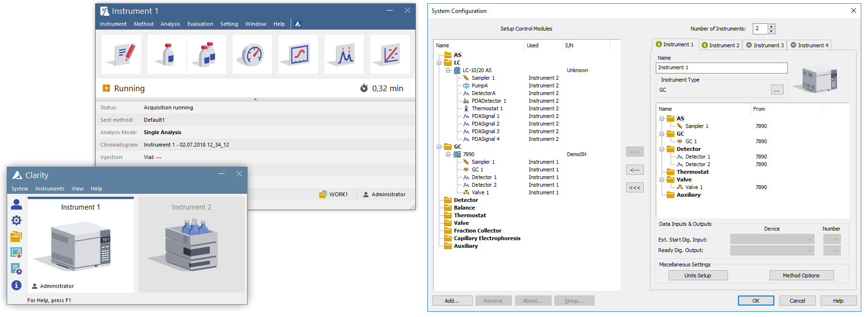
Task: Click the instrument Name input field
Action: (x=721, y=68)
